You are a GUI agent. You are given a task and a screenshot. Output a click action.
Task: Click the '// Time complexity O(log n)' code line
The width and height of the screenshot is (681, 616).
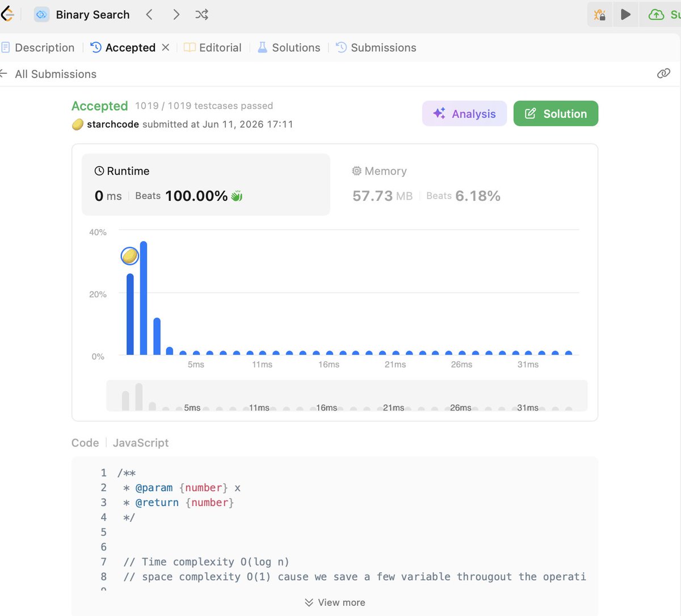point(207,562)
